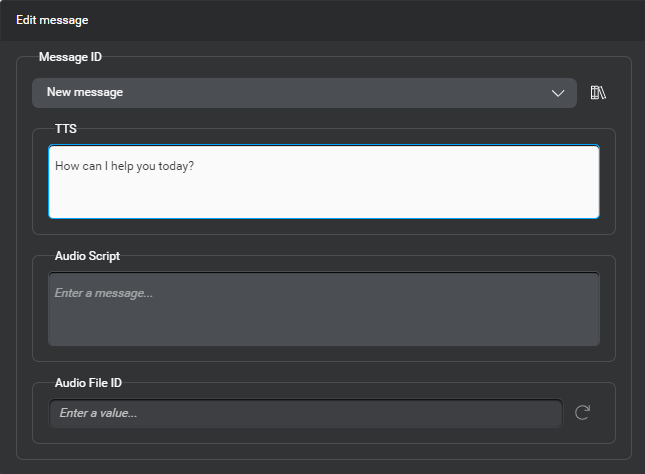Click the "TTS" section label
645x474 pixels.
(66, 129)
